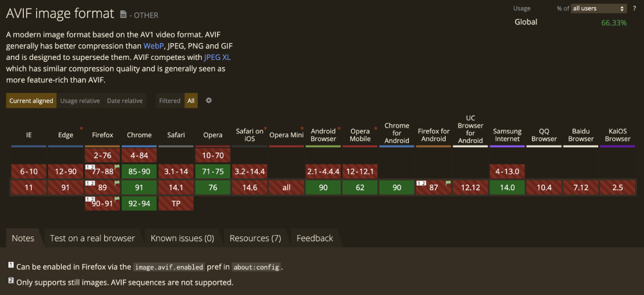The height and width of the screenshot is (295, 644).
Task: Switch to Usage relative view
Action: tap(80, 100)
